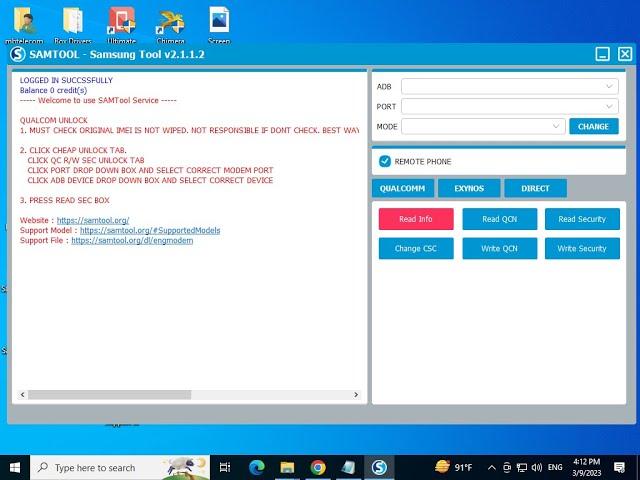Image resolution: width=640 pixels, height=480 pixels.
Task: Click '3. PRESS READ SEC BOX' line
Action: tap(64, 200)
